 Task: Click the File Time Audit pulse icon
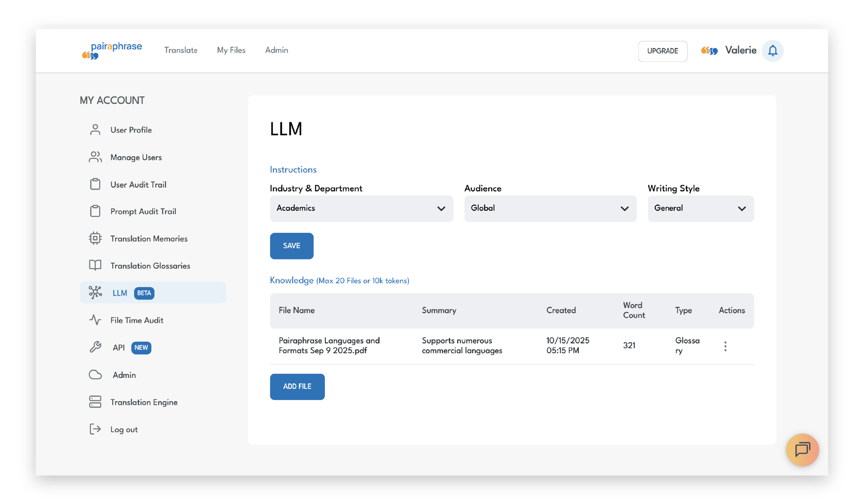pos(95,320)
